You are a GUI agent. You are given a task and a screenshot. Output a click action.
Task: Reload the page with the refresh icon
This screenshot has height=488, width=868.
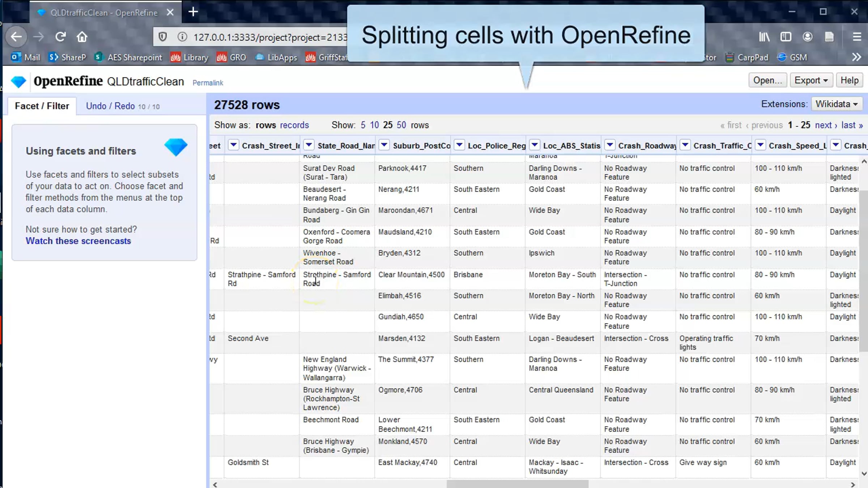60,37
